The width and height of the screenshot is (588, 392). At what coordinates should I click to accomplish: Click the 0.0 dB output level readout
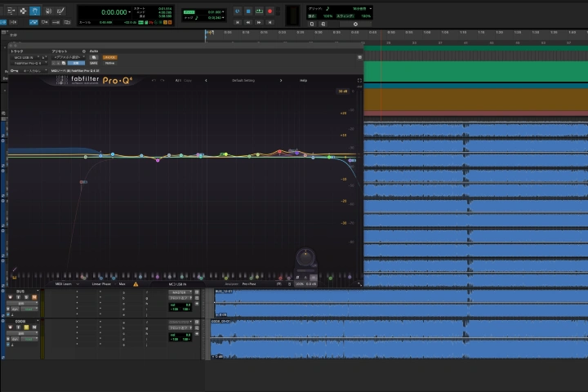pyautogui.click(x=311, y=284)
